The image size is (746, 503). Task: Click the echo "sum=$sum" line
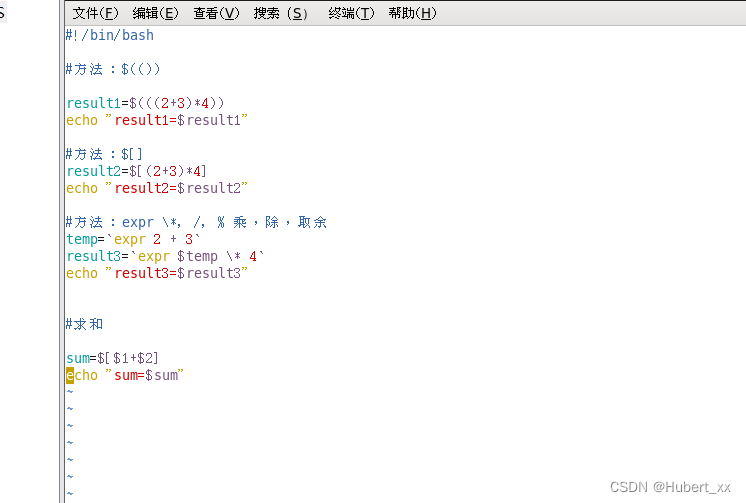click(x=125, y=375)
